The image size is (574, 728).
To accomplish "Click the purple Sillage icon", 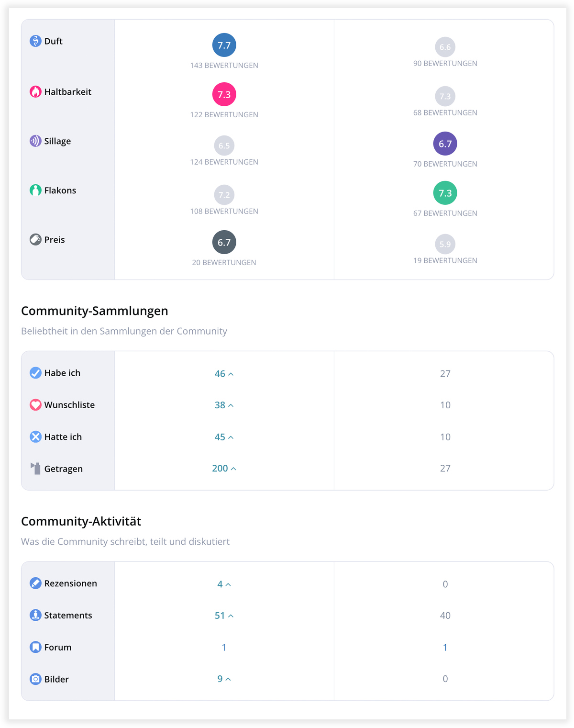I will click(35, 141).
